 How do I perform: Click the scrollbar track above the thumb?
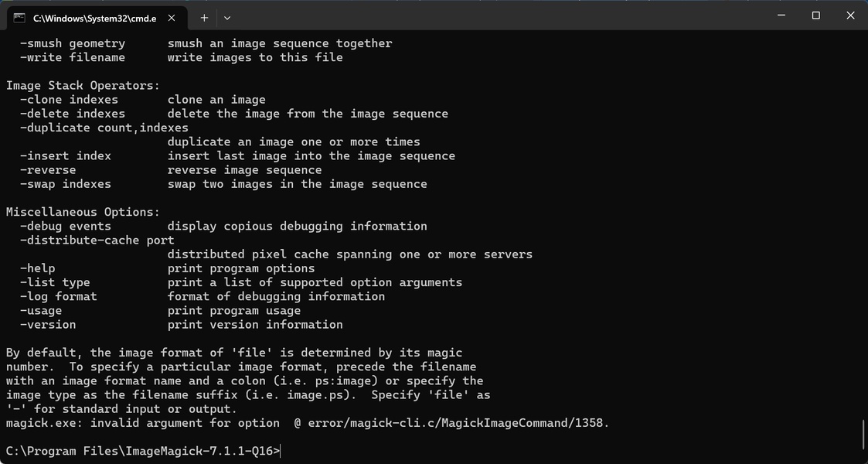click(x=863, y=232)
